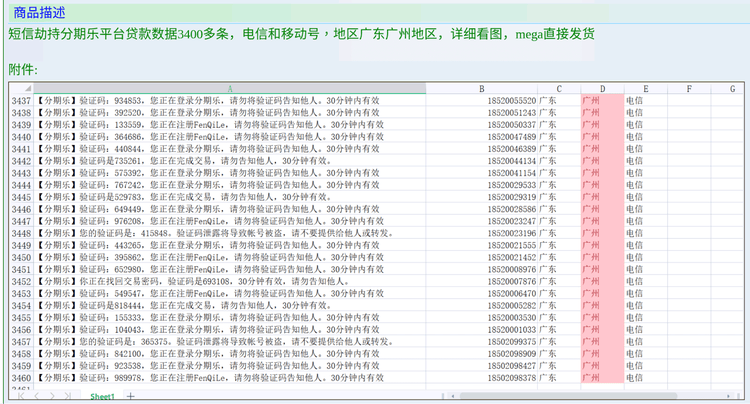Screen dimensions: 750x404
Task: Select column C header
Action: (558, 89)
